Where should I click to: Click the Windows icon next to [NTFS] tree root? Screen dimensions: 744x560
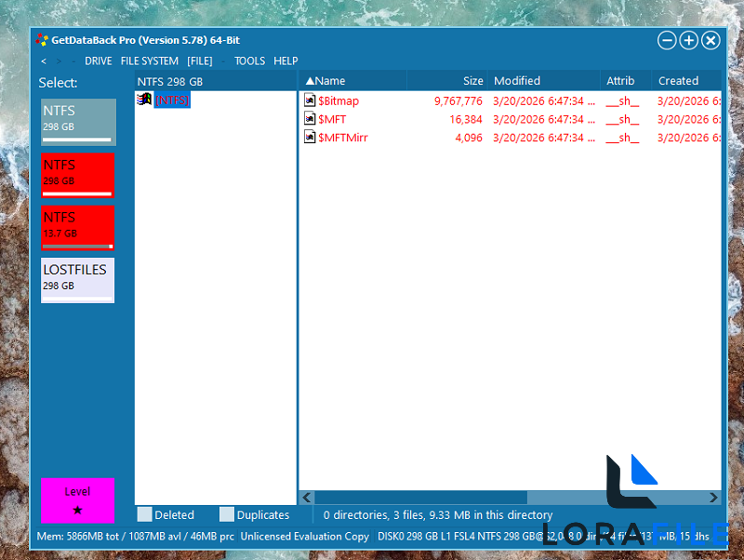[144, 100]
